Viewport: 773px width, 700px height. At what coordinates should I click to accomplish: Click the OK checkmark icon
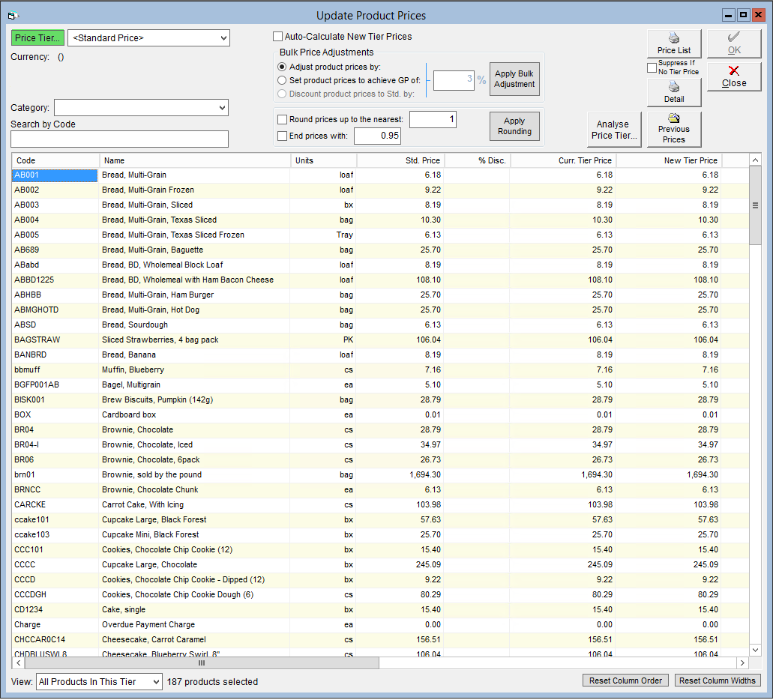point(733,37)
